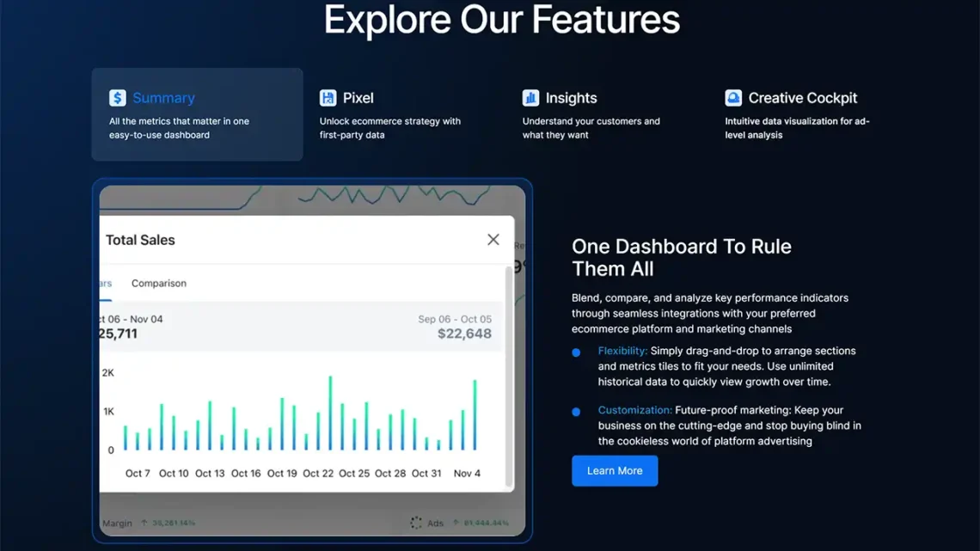Click the Summary dollar sign icon
The image size is (980, 551).
click(x=118, y=97)
